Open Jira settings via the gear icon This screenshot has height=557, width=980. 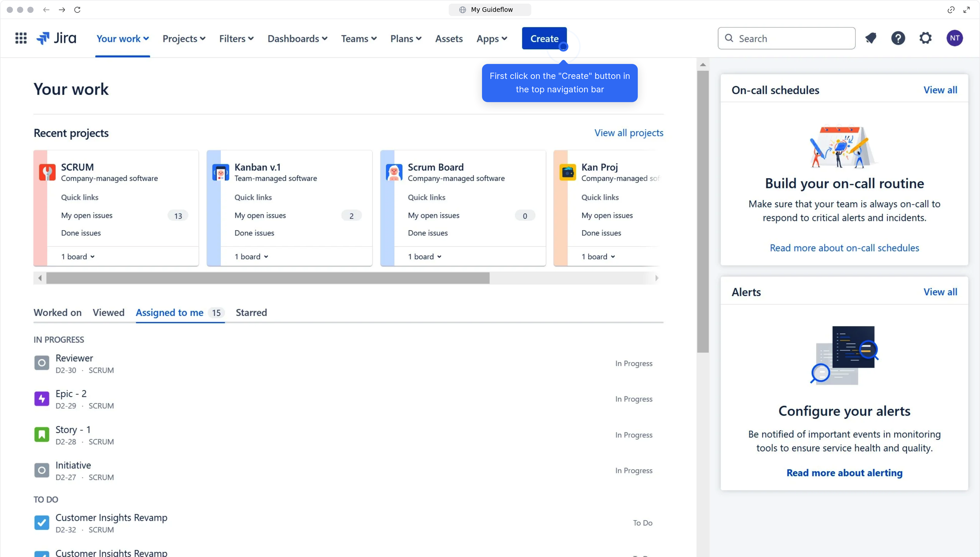[926, 38]
